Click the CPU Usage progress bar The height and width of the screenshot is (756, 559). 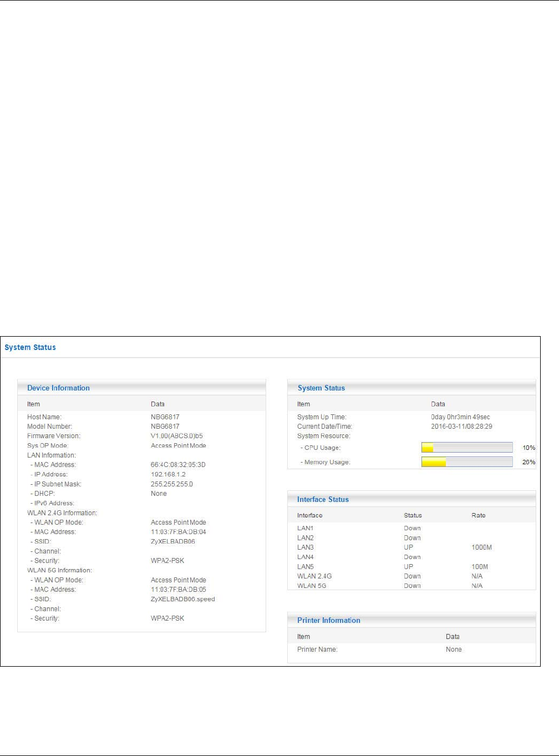(467, 448)
